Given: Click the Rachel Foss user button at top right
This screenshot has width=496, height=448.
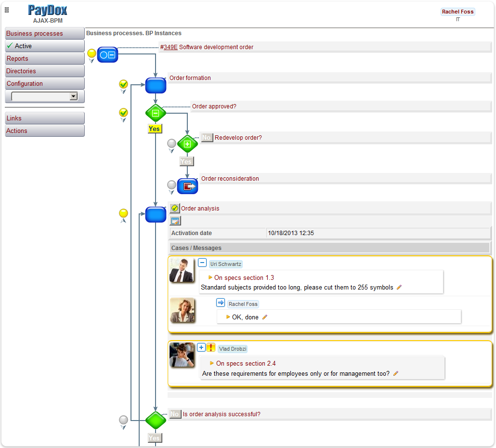Looking at the screenshot, I should click(x=458, y=12).
